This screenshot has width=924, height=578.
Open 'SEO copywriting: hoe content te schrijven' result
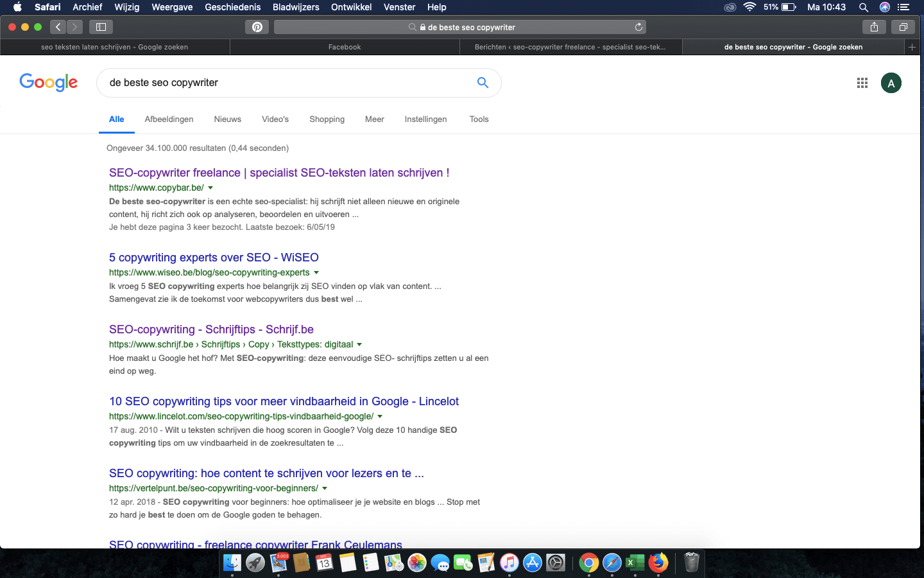[x=266, y=473]
